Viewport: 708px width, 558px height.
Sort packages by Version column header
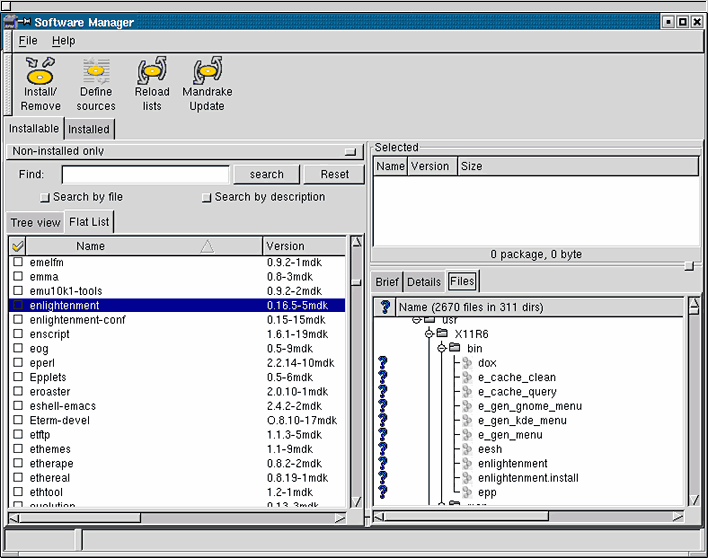tap(304, 246)
